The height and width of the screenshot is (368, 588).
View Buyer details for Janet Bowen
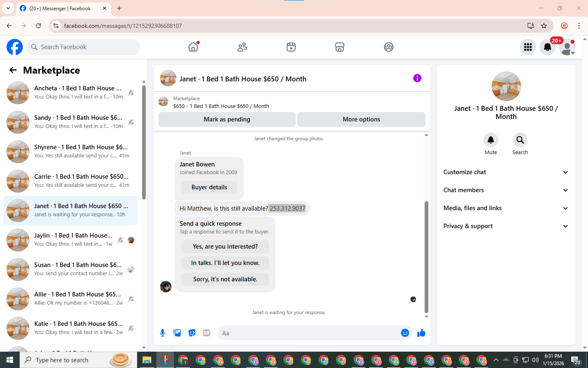(209, 187)
